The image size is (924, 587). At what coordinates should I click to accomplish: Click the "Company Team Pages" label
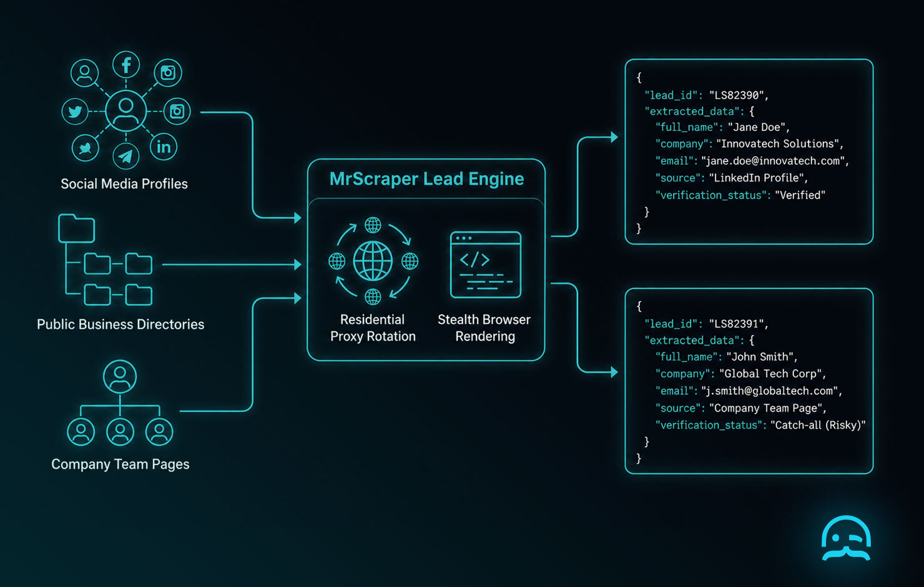(x=120, y=464)
